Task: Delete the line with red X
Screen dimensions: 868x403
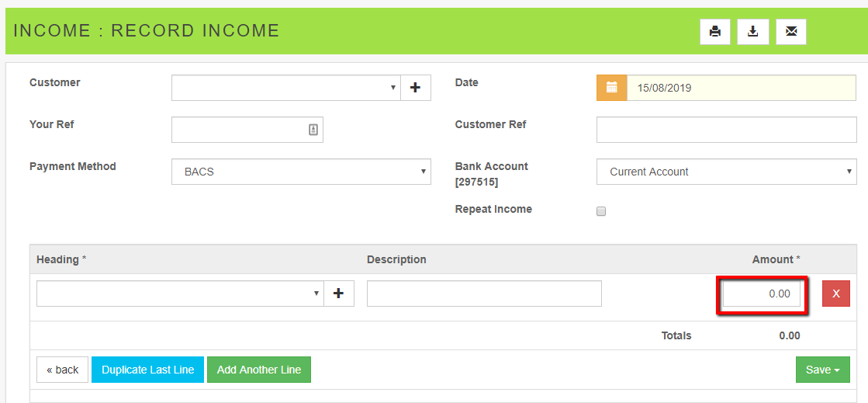Action: tap(835, 294)
